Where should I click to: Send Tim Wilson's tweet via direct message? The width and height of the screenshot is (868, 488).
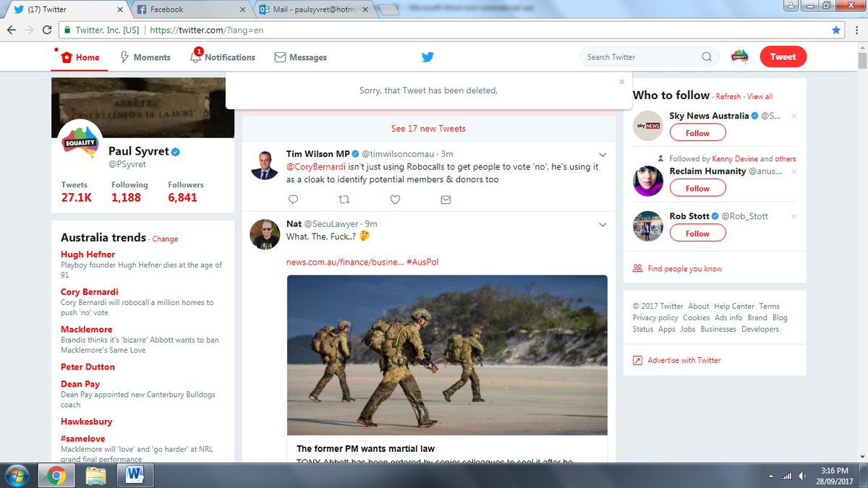(x=446, y=200)
